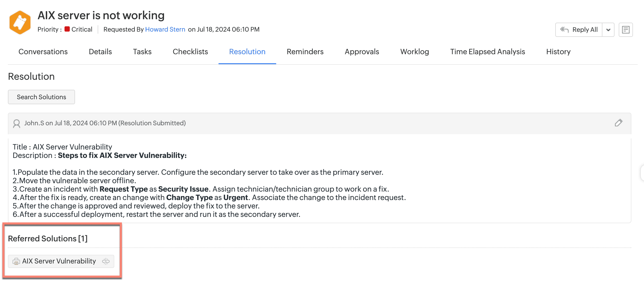Open the Howard Stern requester link
The width and height of the screenshot is (644, 289).
tap(165, 29)
